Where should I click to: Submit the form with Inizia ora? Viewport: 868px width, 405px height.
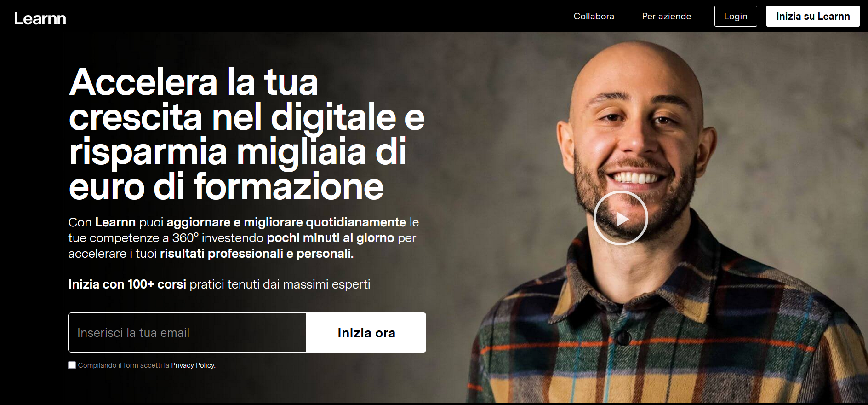(x=366, y=333)
